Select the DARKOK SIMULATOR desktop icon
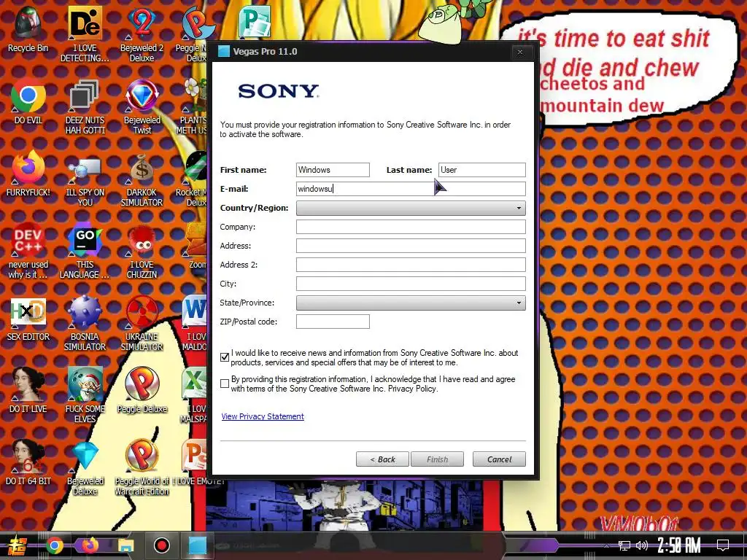This screenshot has height=560, width=747. [142, 179]
